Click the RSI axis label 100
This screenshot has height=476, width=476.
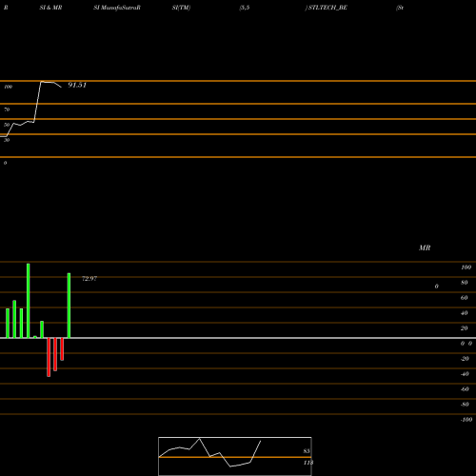(x=8, y=87)
